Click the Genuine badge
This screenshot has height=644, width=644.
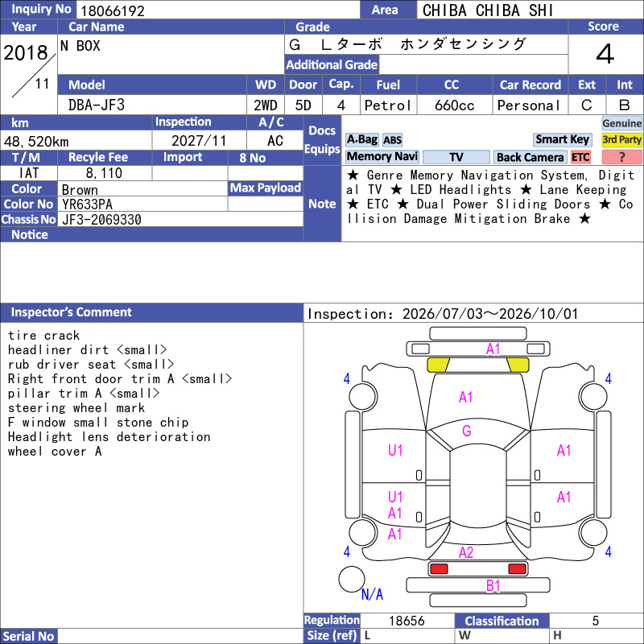tap(621, 123)
